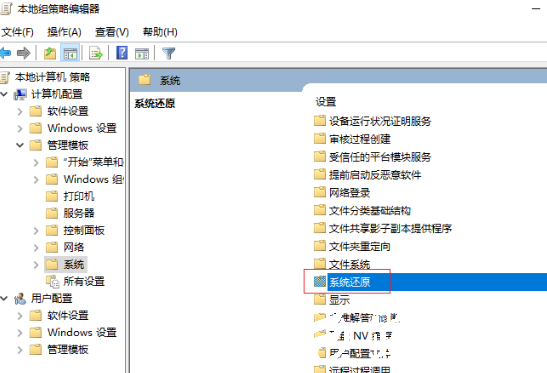This screenshot has height=373, width=547.
Task: Open the 查看(V) menu
Action: pyautogui.click(x=112, y=32)
